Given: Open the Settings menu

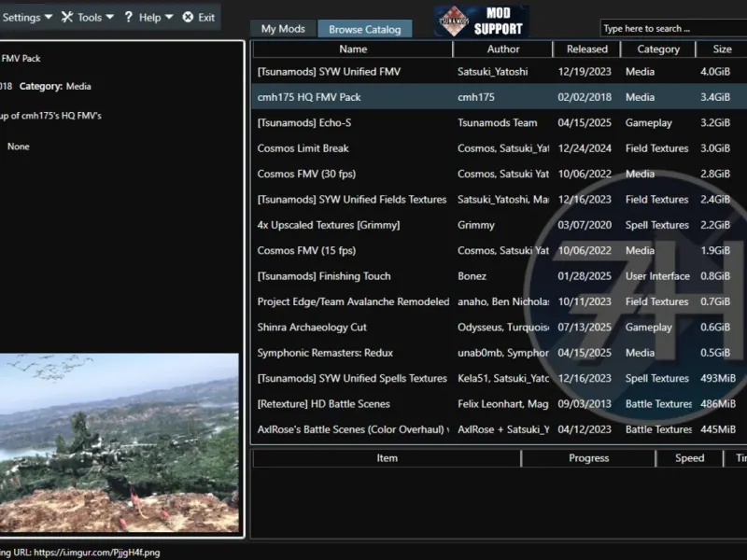Looking at the screenshot, I should coord(26,18).
